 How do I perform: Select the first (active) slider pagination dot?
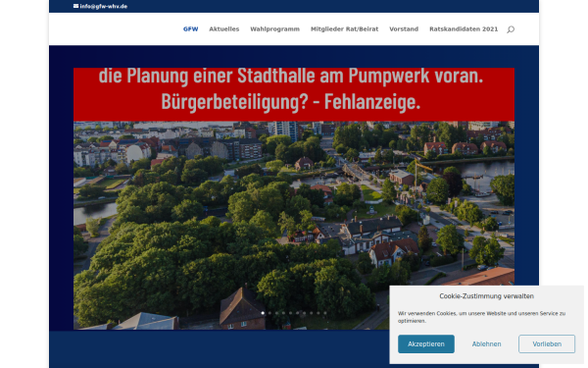pyautogui.click(x=263, y=313)
